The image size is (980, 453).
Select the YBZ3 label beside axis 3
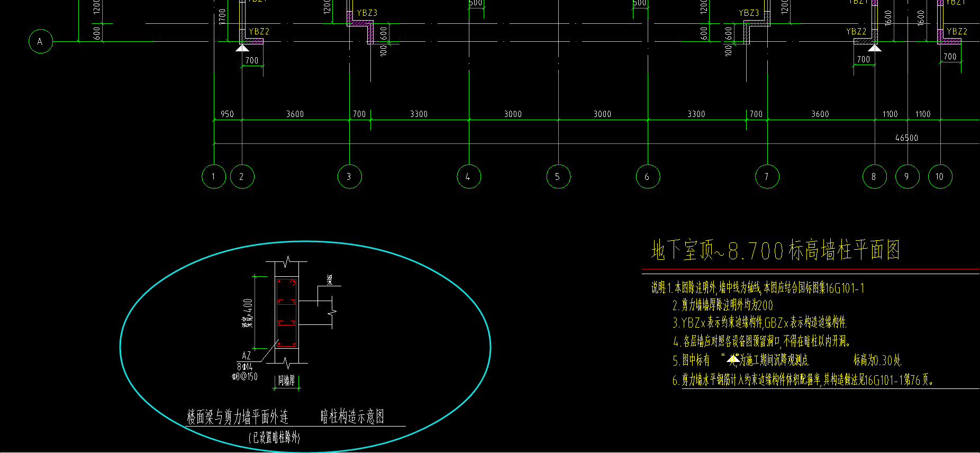pos(367,13)
